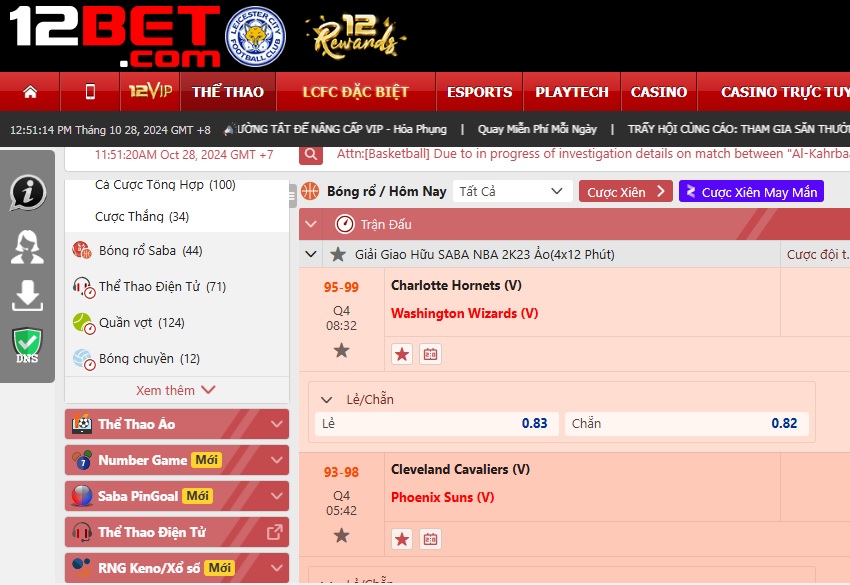Open the mobile phone icon menu
Screen dimensions: 850x585
click(x=90, y=92)
